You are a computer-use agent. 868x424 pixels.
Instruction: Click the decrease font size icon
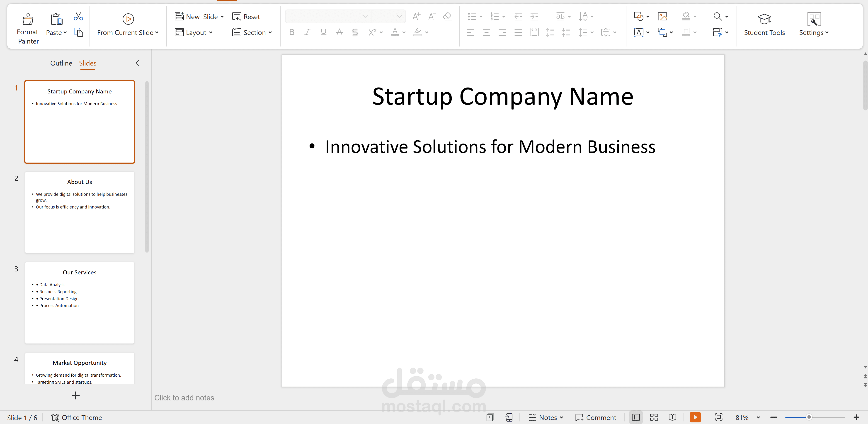pos(432,16)
